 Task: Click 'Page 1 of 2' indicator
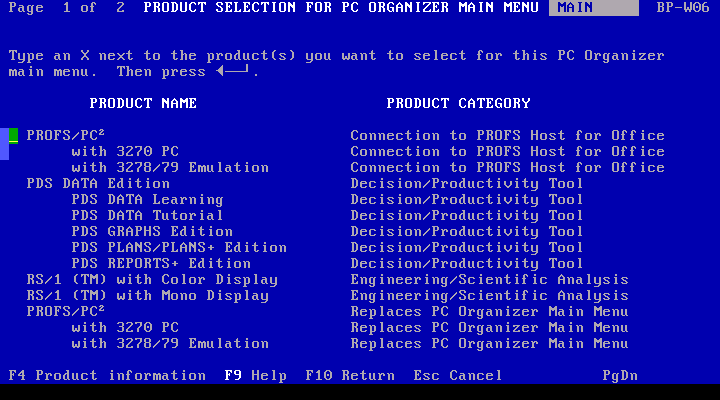click(x=67, y=7)
